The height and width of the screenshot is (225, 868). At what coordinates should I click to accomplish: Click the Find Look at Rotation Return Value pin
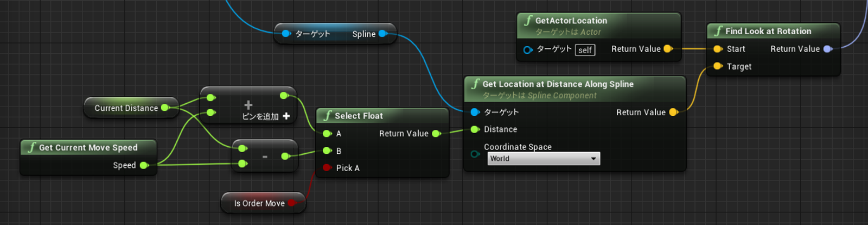828,49
